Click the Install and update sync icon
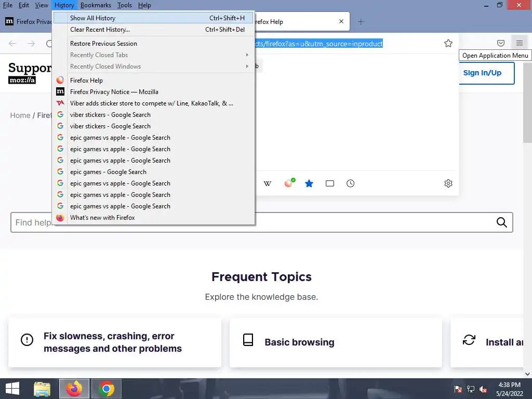The image size is (532, 399). pyautogui.click(x=469, y=340)
